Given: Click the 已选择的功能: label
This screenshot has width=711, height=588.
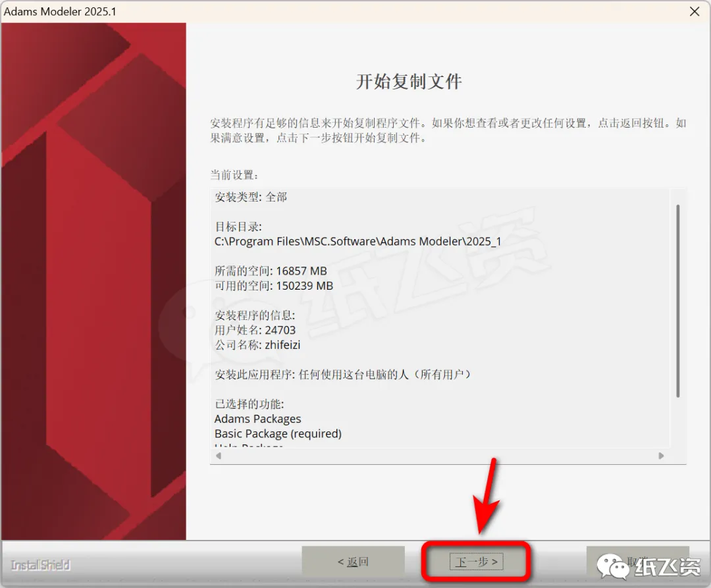Looking at the screenshot, I should pyautogui.click(x=250, y=404).
